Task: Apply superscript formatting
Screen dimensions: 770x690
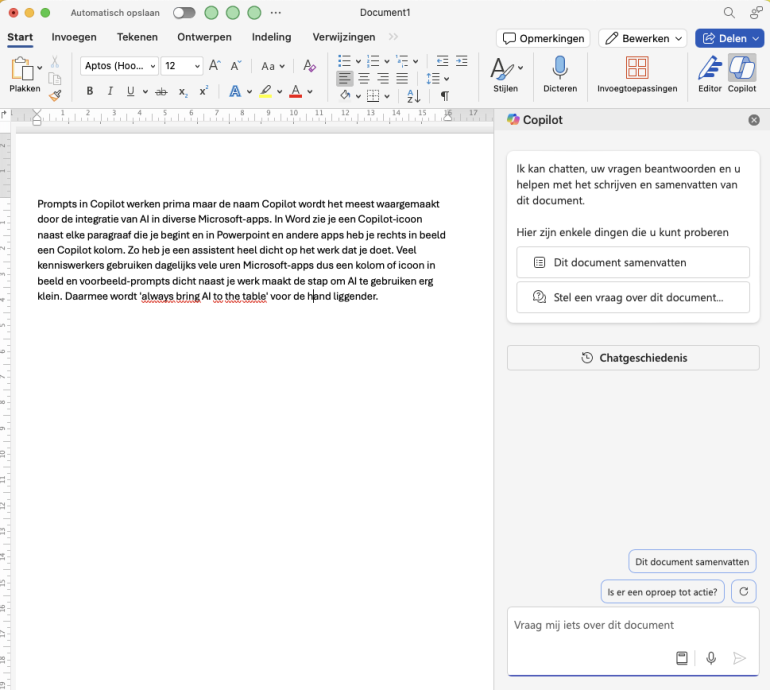Action: (x=203, y=91)
